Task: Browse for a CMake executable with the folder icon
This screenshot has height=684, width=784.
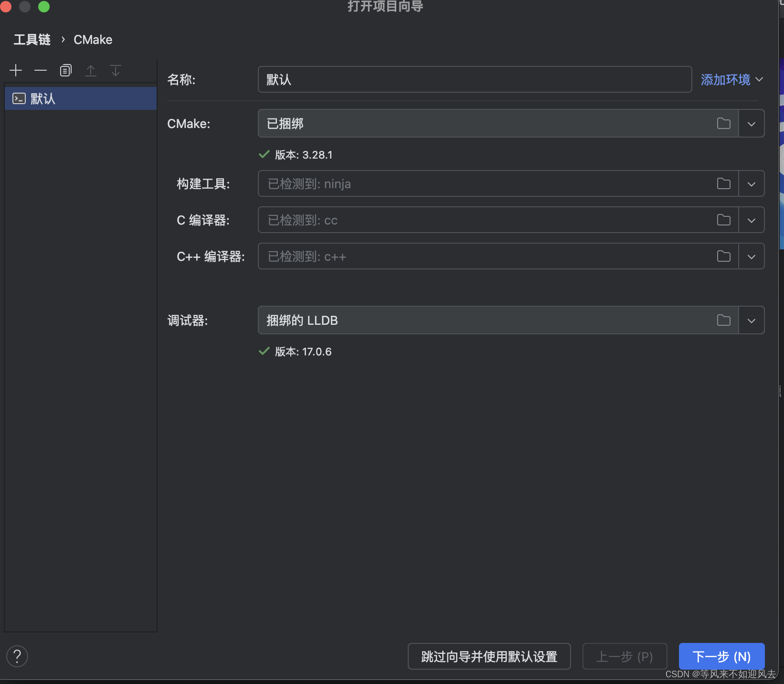Action: point(724,123)
